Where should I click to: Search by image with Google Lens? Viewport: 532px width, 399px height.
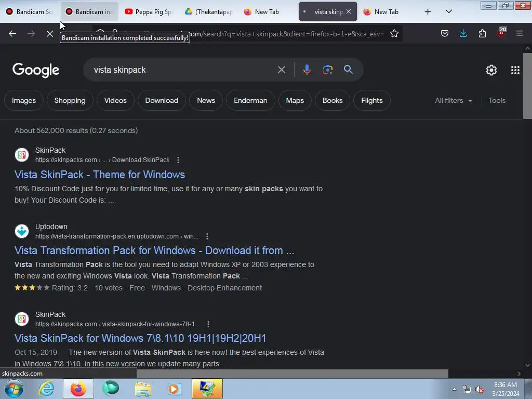pos(327,70)
